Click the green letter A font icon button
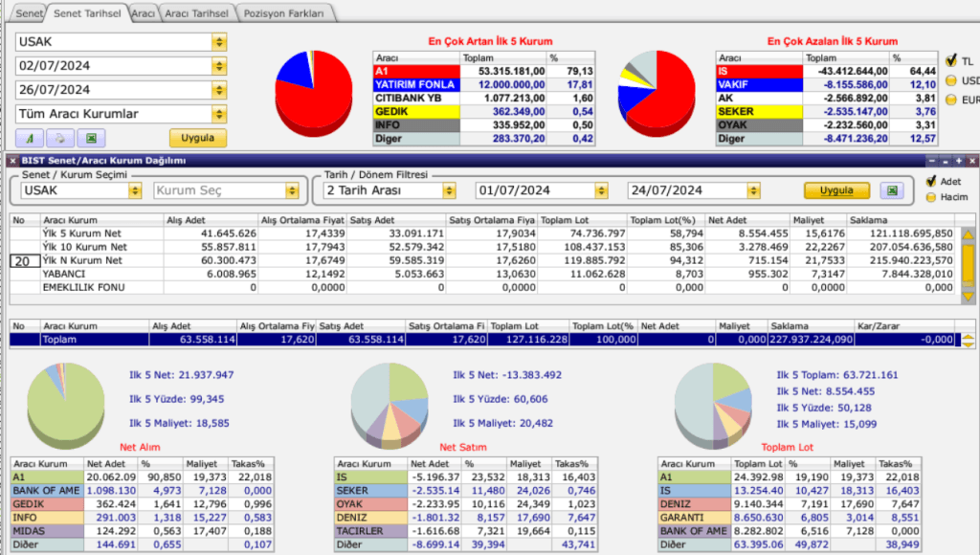 coord(30,138)
